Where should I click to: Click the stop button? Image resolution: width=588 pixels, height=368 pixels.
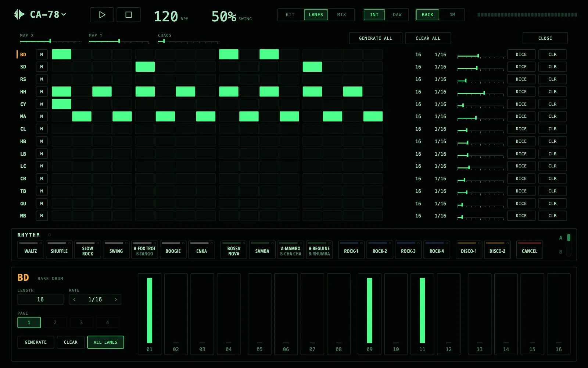coord(129,15)
